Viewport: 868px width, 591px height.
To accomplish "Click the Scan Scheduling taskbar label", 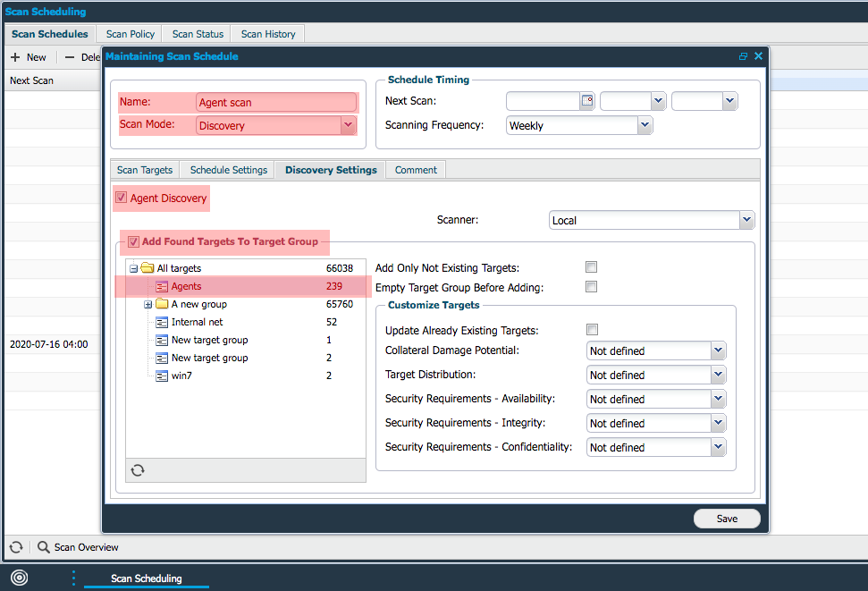I will tap(146, 578).
